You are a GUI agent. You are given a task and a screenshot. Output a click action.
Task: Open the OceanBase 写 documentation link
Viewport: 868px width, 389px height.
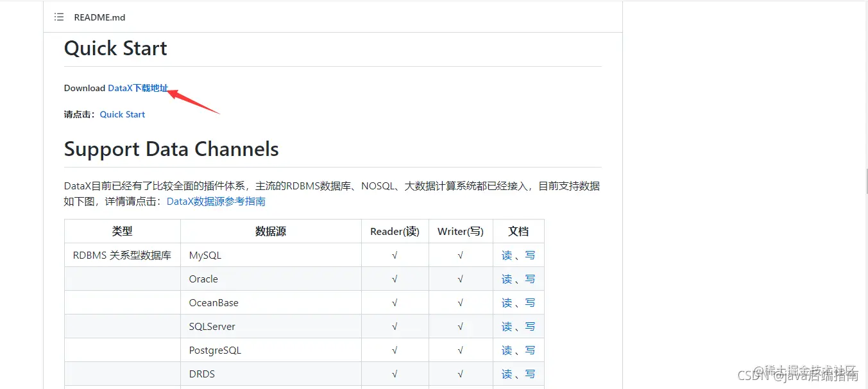529,302
